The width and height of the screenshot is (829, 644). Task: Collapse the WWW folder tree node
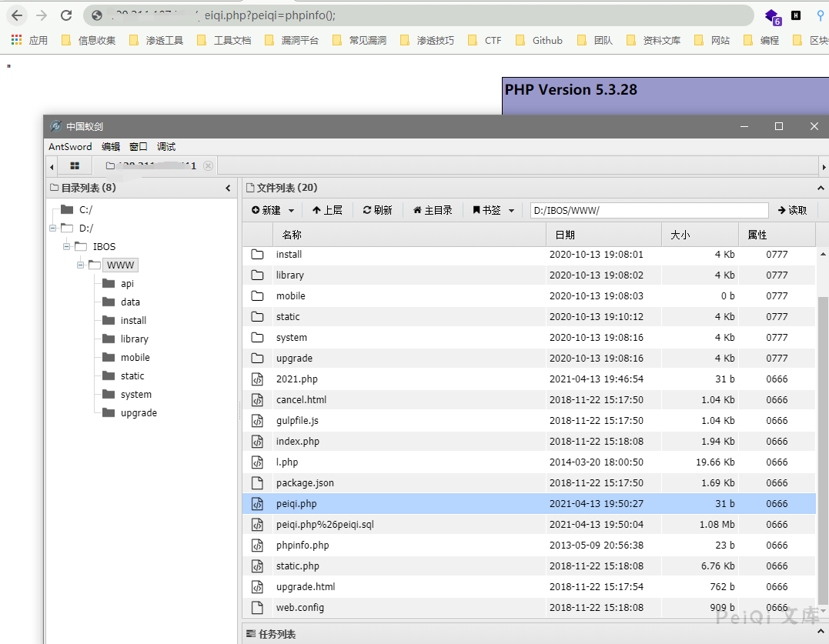point(80,265)
